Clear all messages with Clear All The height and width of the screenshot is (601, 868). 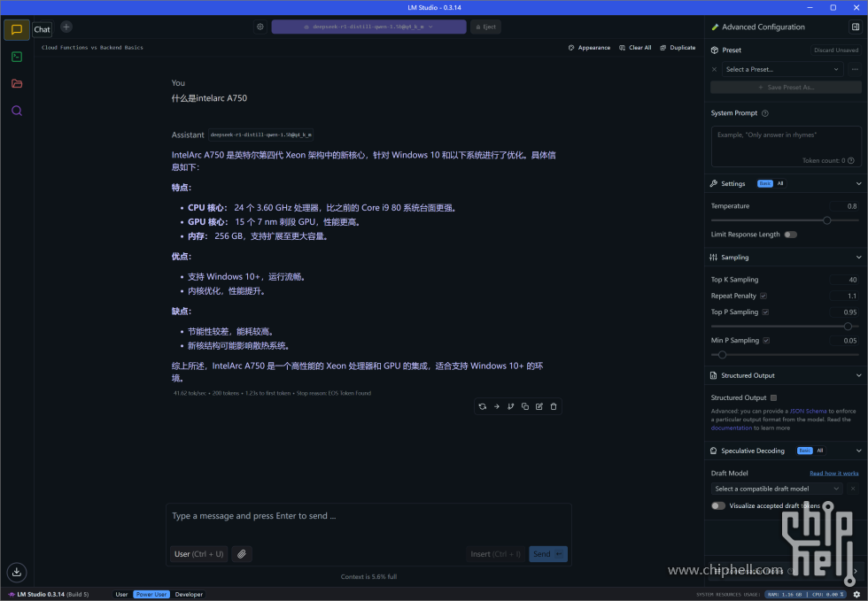tap(635, 48)
